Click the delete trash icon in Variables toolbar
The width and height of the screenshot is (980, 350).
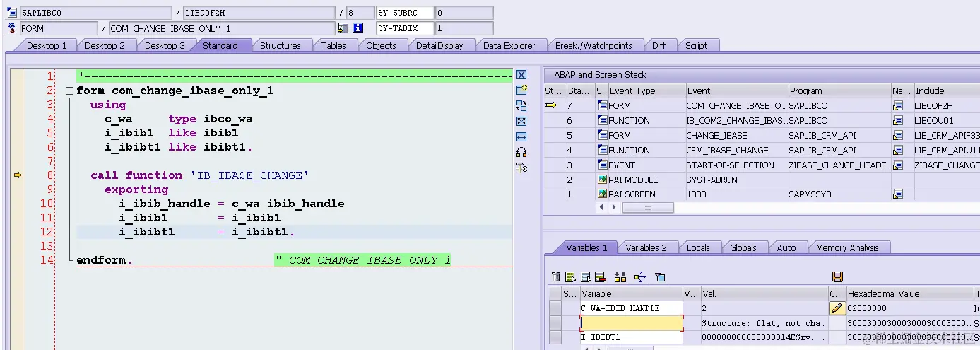click(x=556, y=276)
